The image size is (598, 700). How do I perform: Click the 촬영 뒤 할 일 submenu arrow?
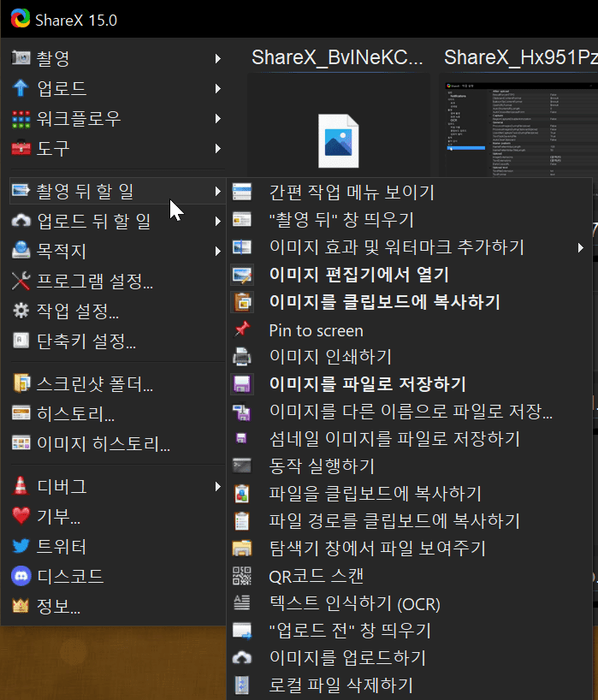pos(218,191)
